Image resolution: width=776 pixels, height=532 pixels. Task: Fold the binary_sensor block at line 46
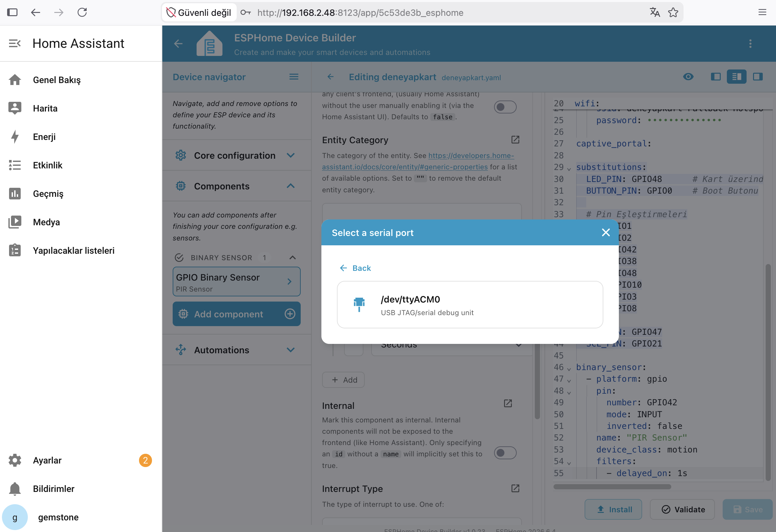point(569,369)
